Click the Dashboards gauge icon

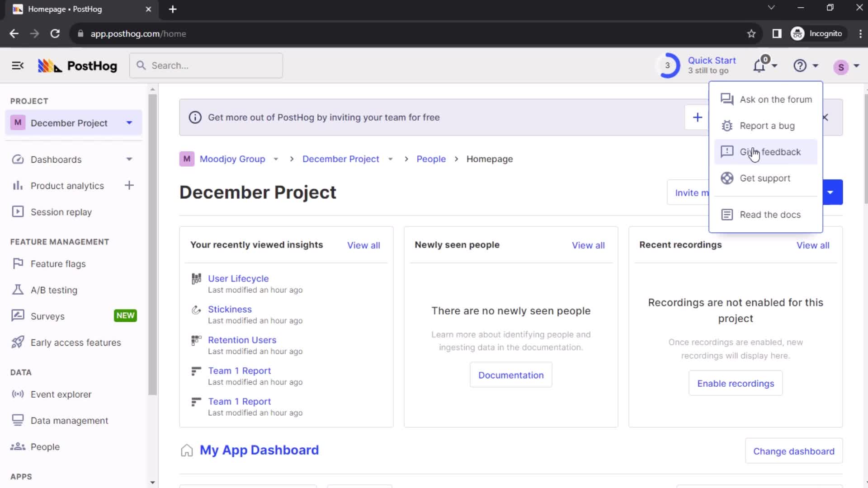tap(18, 160)
